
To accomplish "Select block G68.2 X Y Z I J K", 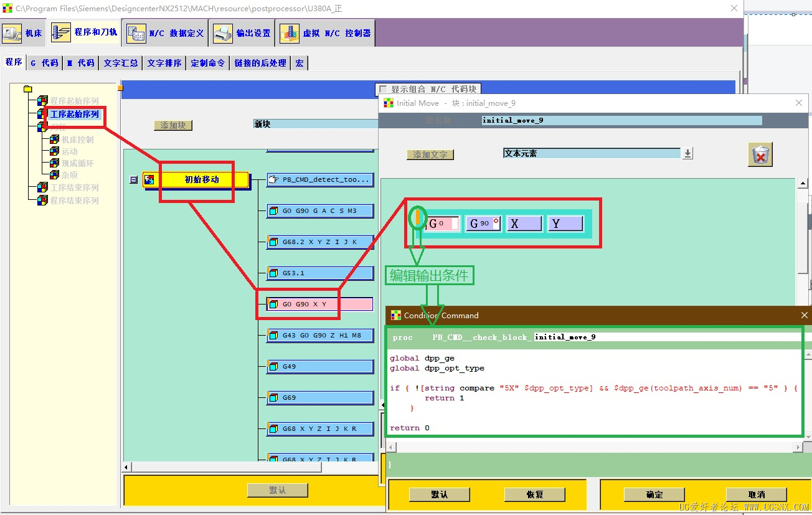I will click(320, 242).
